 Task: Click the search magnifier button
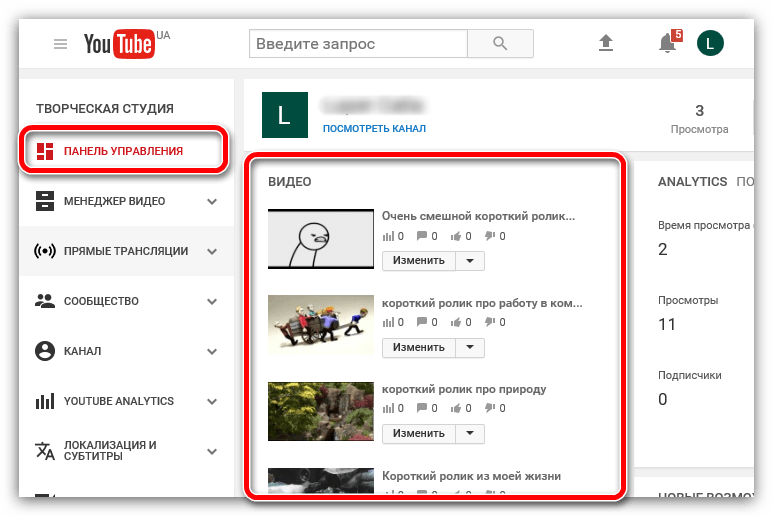point(500,43)
